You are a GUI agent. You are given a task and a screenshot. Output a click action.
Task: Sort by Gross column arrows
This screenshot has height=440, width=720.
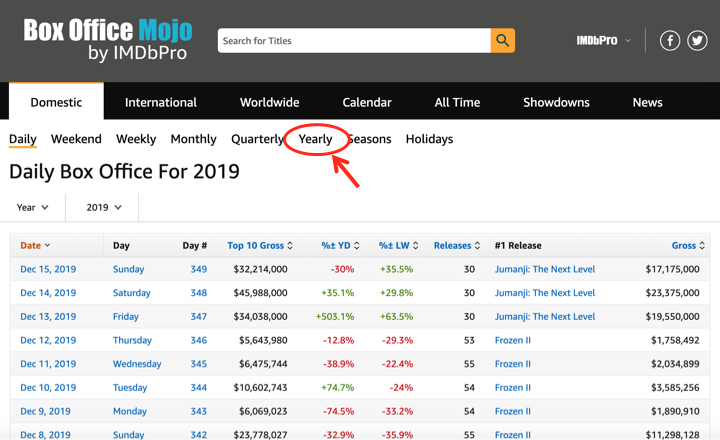pos(702,246)
